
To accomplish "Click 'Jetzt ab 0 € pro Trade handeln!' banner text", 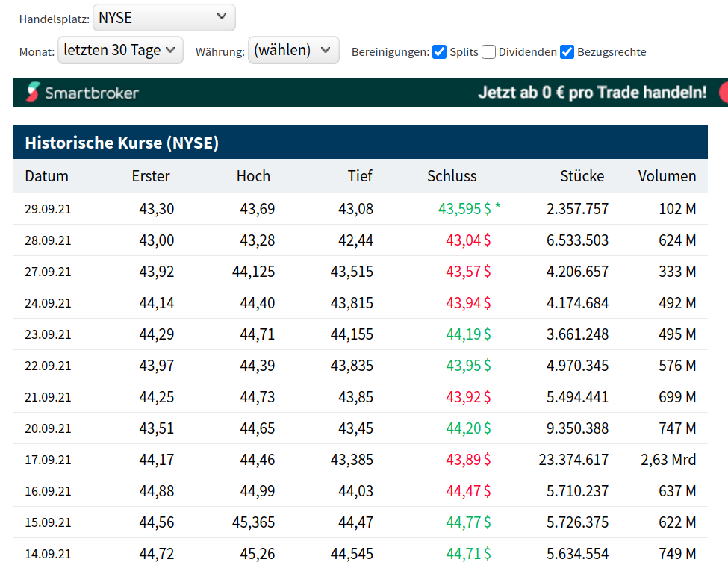I will (592, 93).
